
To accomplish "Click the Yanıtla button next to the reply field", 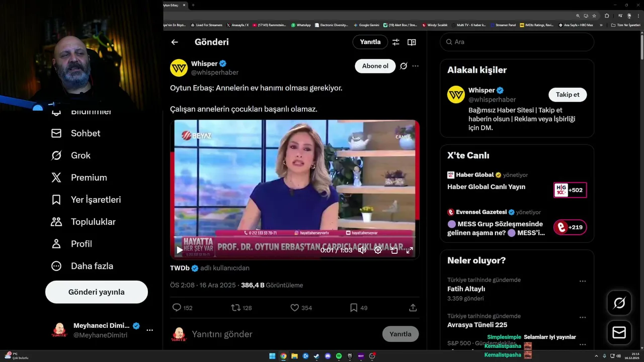I will pyautogui.click(x=400, y=334).
